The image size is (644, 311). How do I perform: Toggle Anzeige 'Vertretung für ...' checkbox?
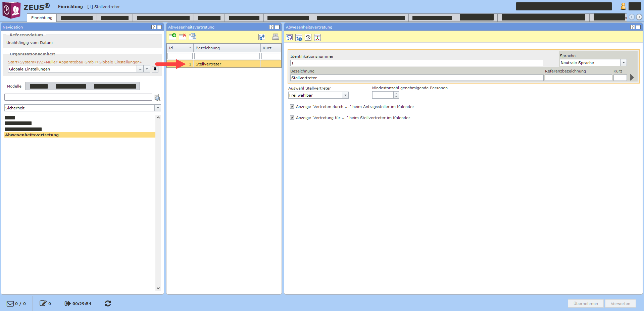coord(292,118)
